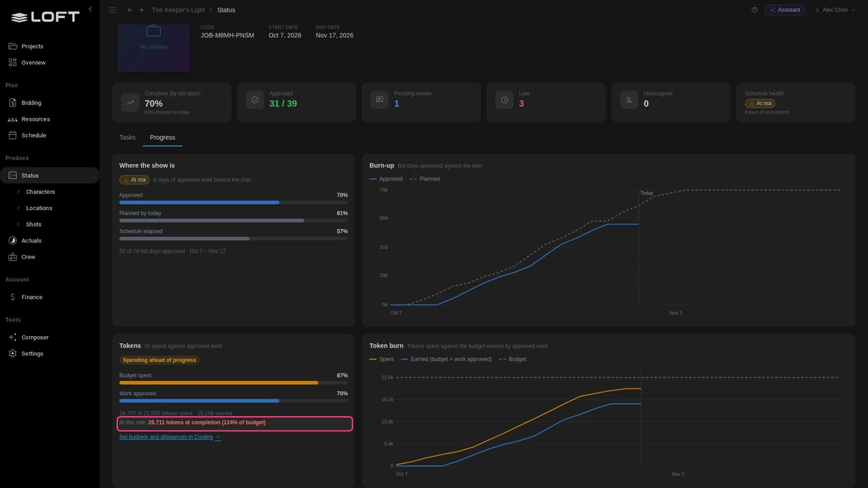
Task: Navigate back with the left arrow
Action: pos(130,10)
